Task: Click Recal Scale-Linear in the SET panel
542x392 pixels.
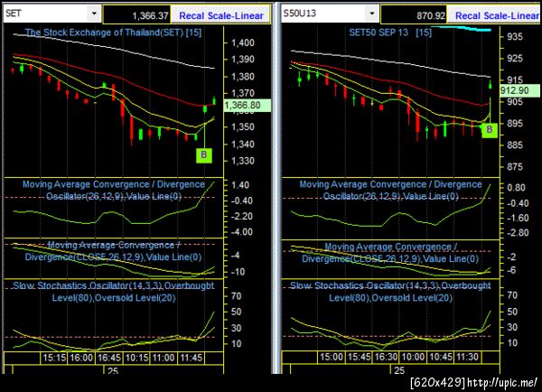Action: pos(221,15)
